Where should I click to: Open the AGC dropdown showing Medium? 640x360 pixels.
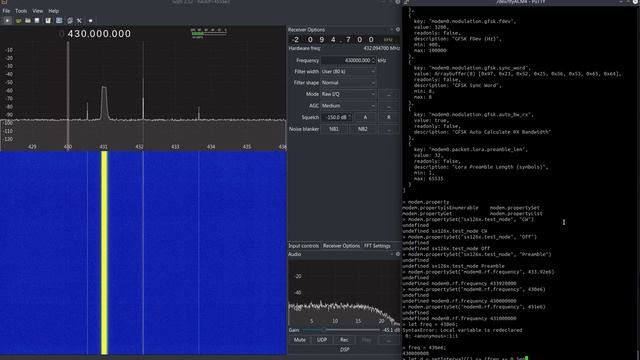[x=348, y=106]
